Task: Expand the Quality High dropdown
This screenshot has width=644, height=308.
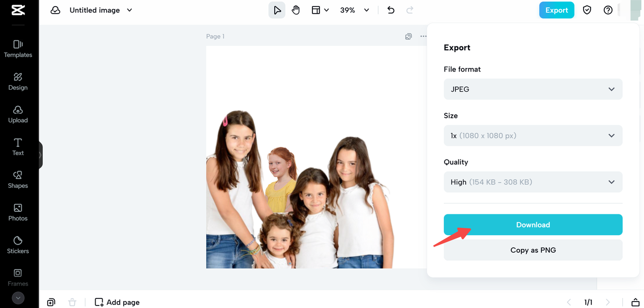Action: tap(533, 182)
